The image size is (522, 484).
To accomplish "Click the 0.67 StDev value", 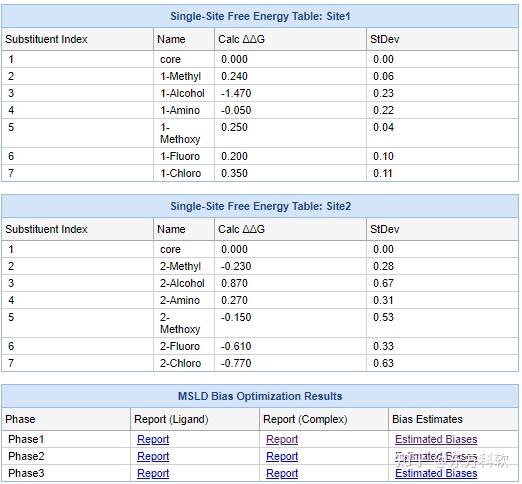I will [383, 283].
